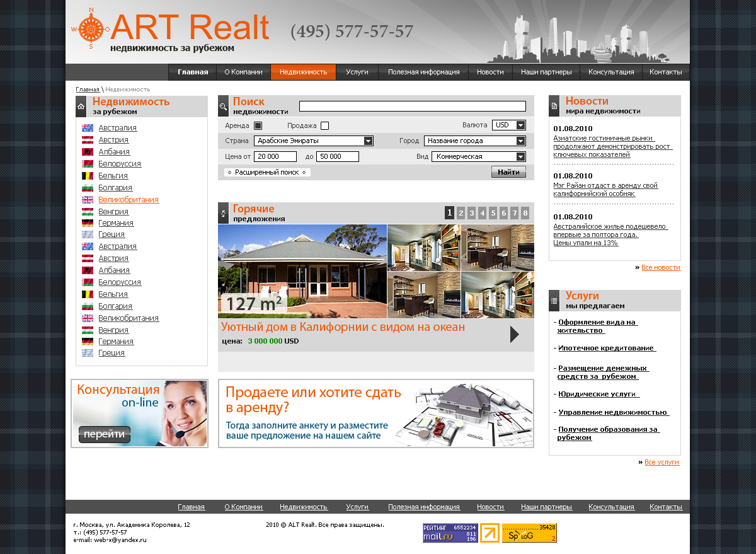Viewport: 756px width, 554px height.
Task: Click the Австралия flag icon
Action: click(x=87, y=127)
